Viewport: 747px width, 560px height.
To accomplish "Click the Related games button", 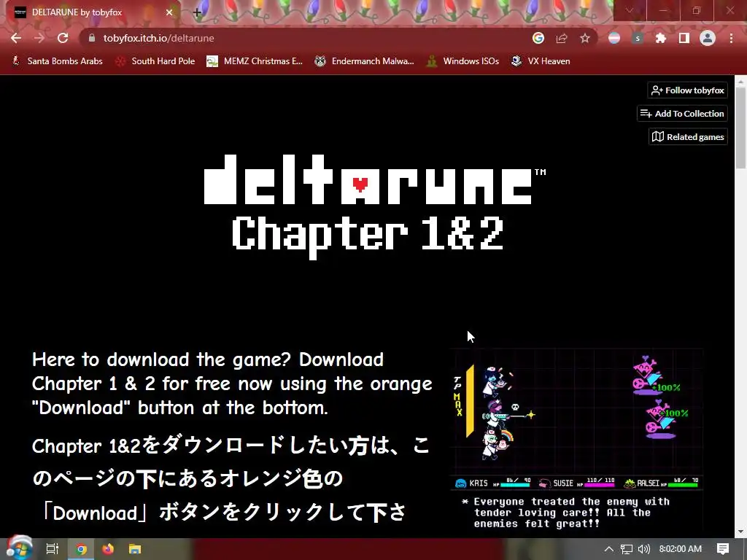I will [688, 136].
